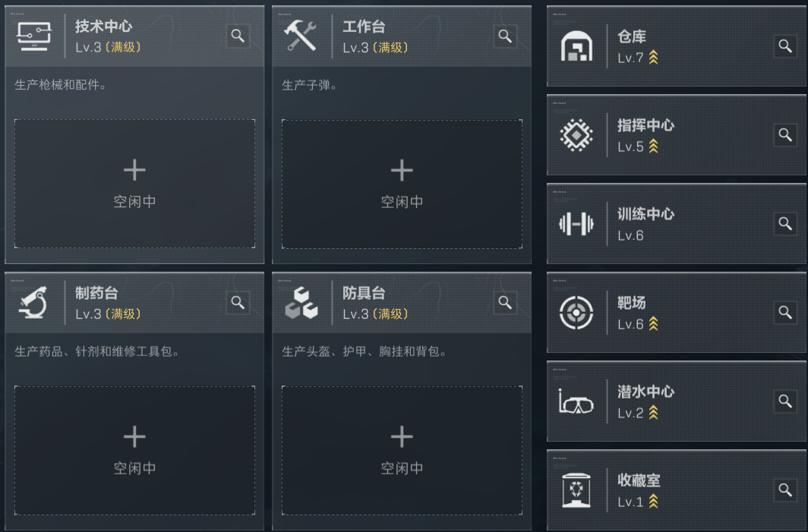Screen dimensions: 808x532
Task: Click magnifier icon on 工作台 panel
Action: (506, 36)
